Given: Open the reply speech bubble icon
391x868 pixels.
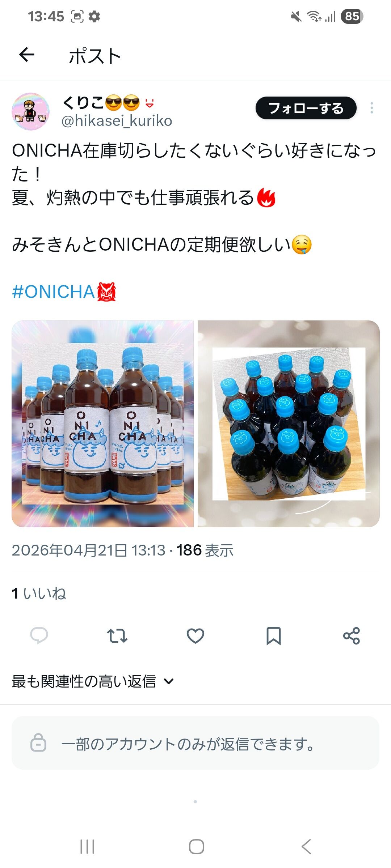Looking at the screenshot, I should (39, 635).
